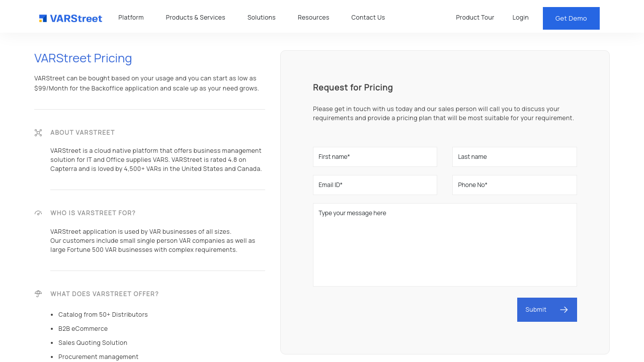Click the message text area
The width and height of the screenshot is (644, 362).
445,245
